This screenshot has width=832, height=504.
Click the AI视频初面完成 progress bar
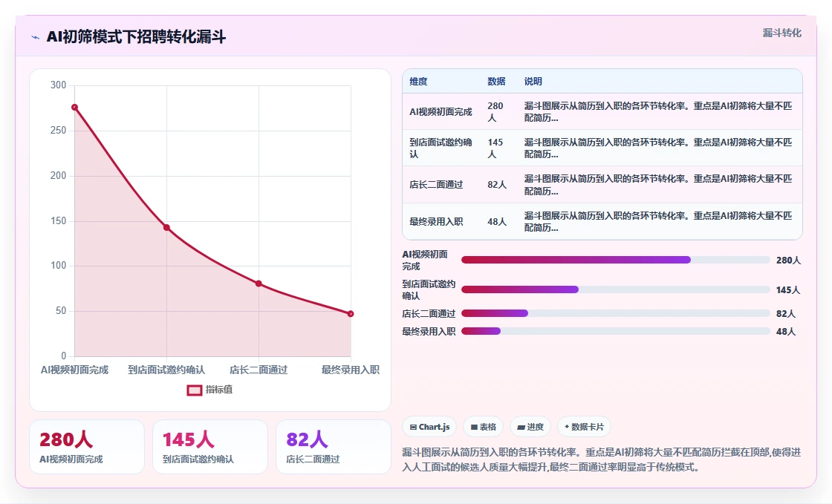pyautogui.click(x=616, y=260)
